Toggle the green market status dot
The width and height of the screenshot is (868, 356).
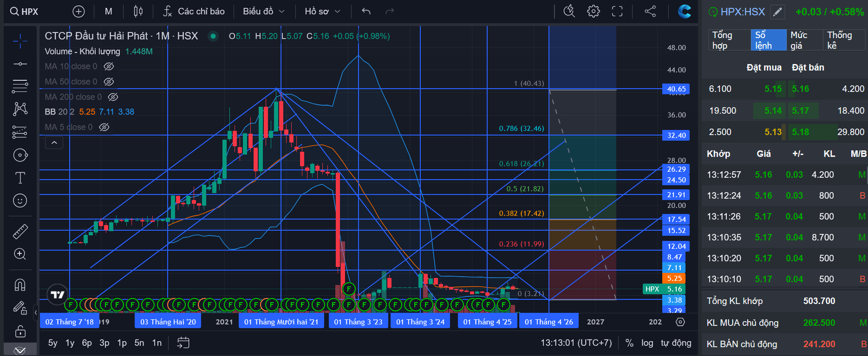[x=213, y=36]
